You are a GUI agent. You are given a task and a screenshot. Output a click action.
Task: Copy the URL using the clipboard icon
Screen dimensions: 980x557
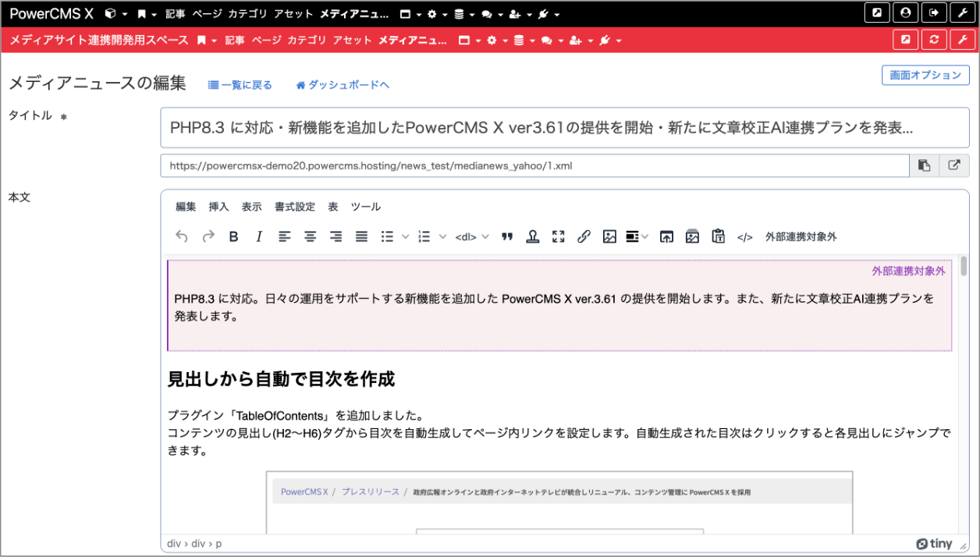[925, 165]
